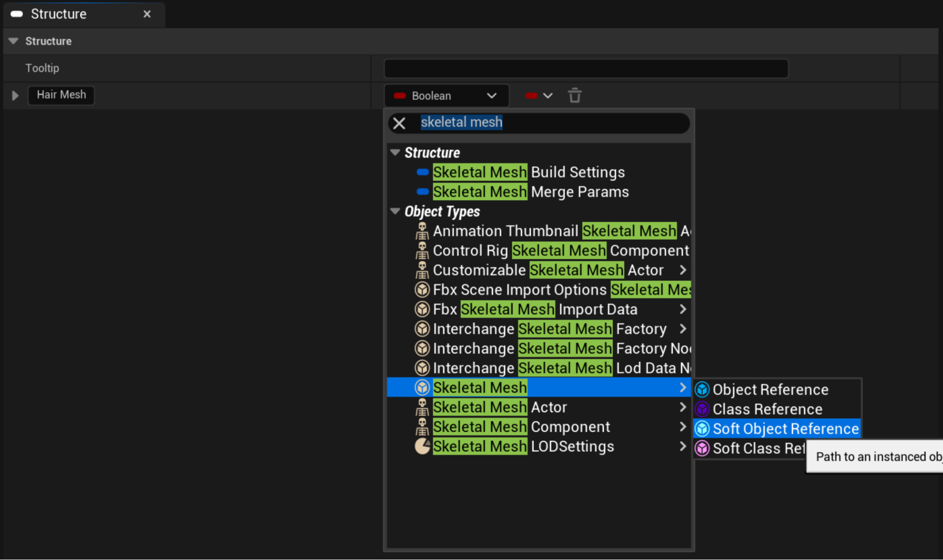Click the pink Soft Class Reference icon
Screen dimensions: 943x560
coord(702,448)
